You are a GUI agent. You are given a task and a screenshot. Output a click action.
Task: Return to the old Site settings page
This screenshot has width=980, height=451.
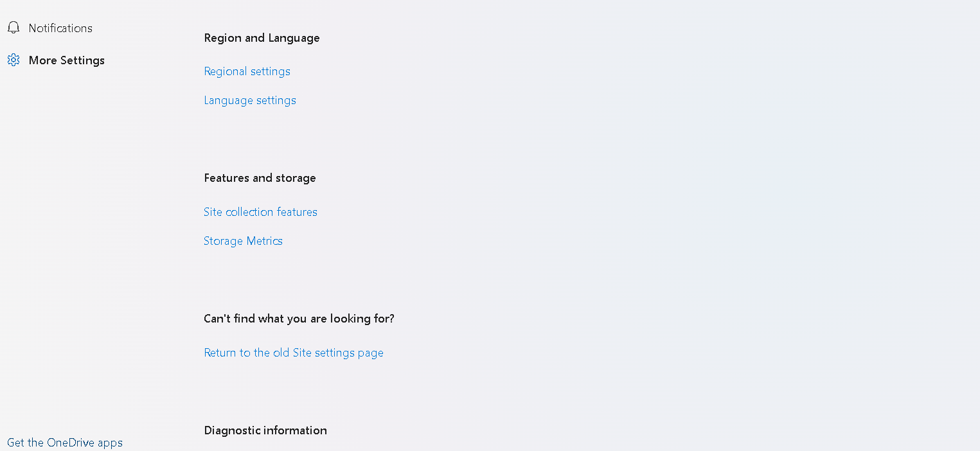click(x=294, y=353)
